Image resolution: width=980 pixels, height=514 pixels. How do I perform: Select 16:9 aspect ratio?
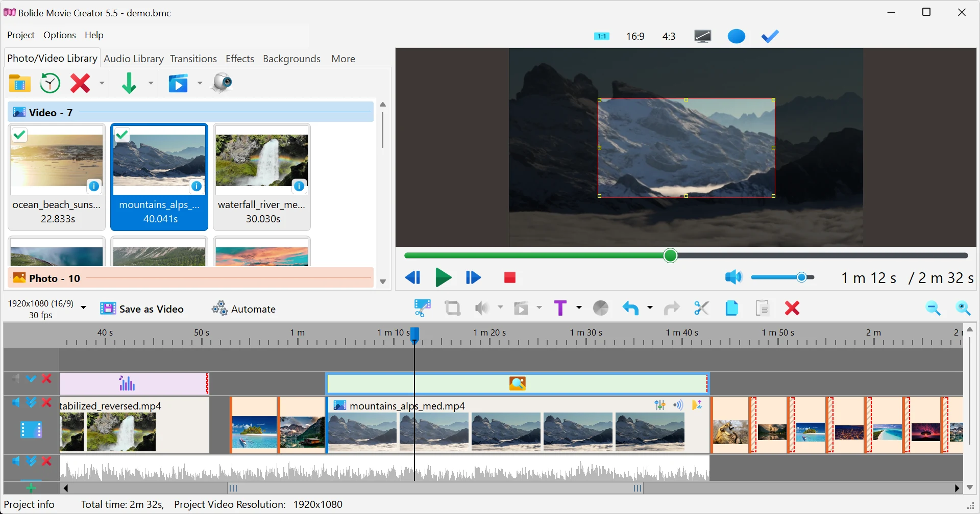point(635,36)
